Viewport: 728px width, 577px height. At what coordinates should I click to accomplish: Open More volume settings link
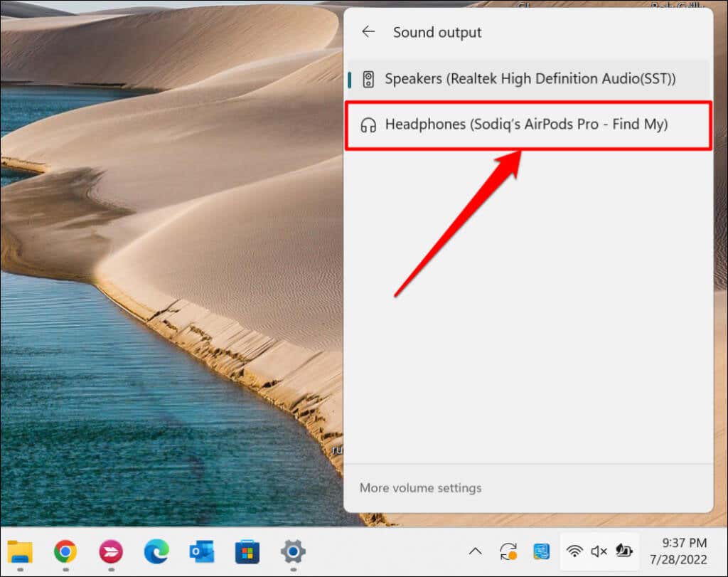click(420, 488)
